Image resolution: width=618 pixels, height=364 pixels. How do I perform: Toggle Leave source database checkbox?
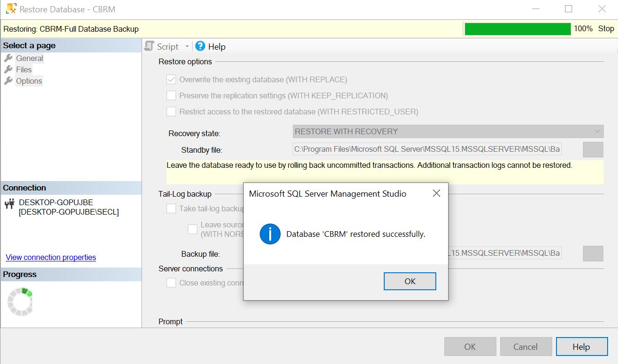point(193,229)
